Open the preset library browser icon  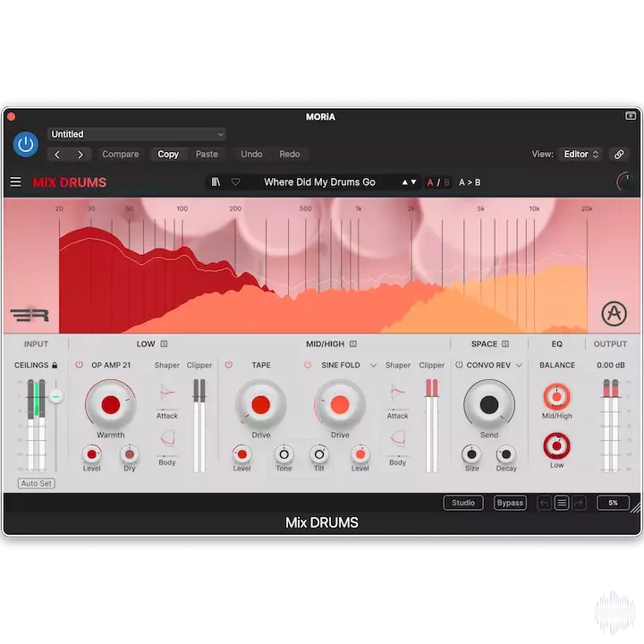click(x=216, y=182)
